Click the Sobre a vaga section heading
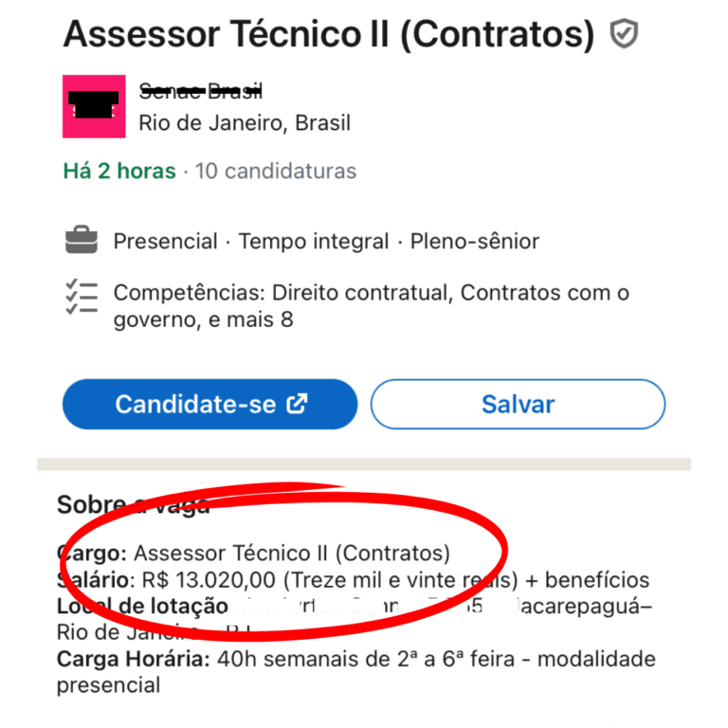The height and width of the screenshot is (728, 728). point(134,504)
